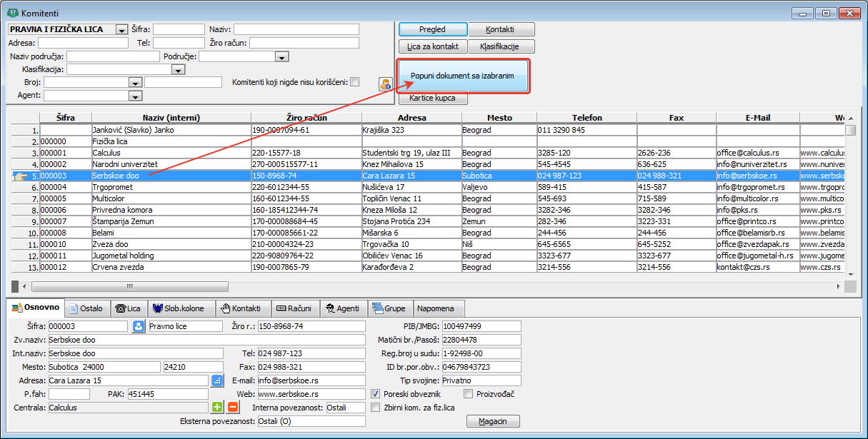The image size is (868, 439).
Task: Click the address cell 'Mišarska 6'
Action: coord(411,233)
